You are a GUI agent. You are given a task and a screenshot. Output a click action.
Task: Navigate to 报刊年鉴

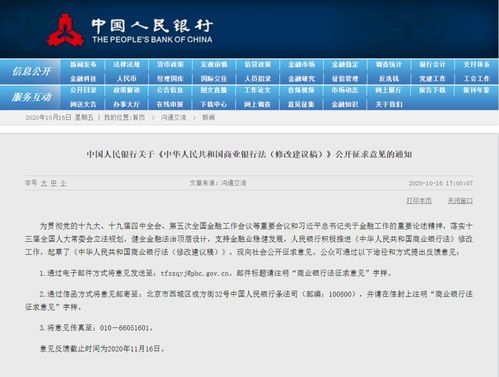point(477,90)
